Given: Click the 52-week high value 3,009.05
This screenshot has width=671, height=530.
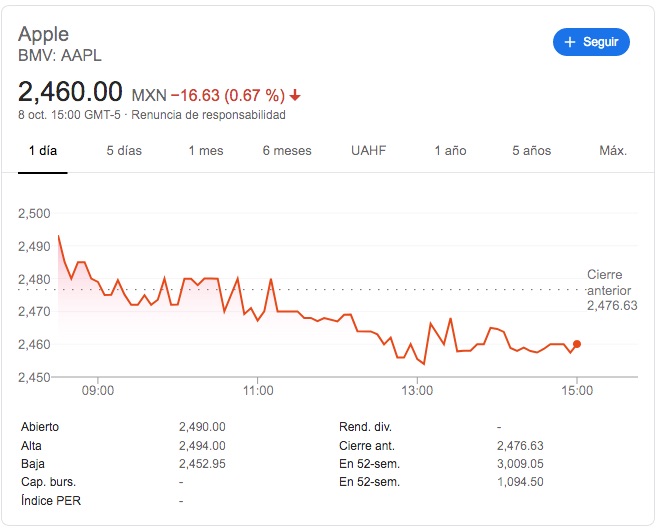Looking at the screenshot, I should click(x=520, y=462).
